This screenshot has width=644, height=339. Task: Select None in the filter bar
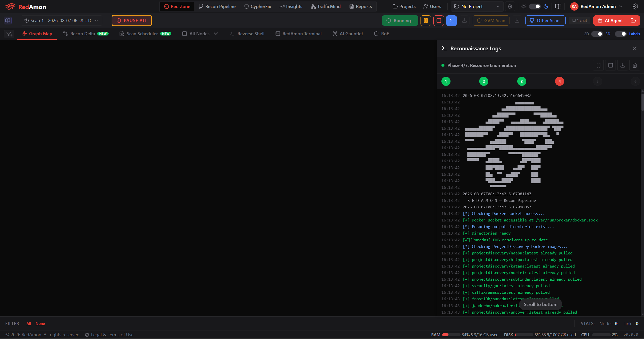(40, 324)
